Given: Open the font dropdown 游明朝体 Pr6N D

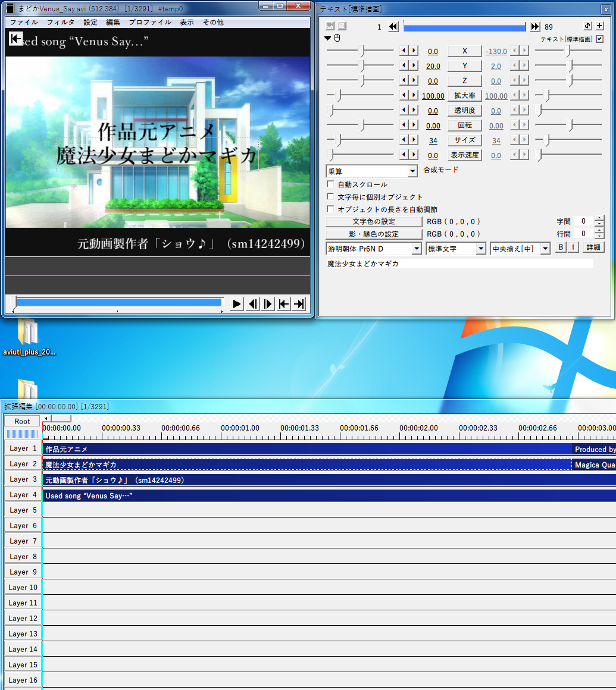Looking at the screenshot, I should click(x=374, y=249).
